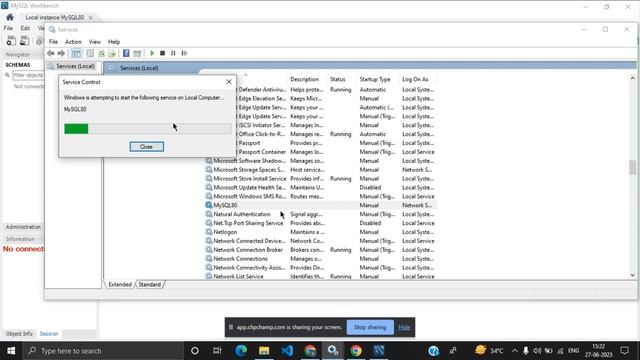Open the Session tab in Workbench
The height and width of the screenshot is (360, 640).
49,334
